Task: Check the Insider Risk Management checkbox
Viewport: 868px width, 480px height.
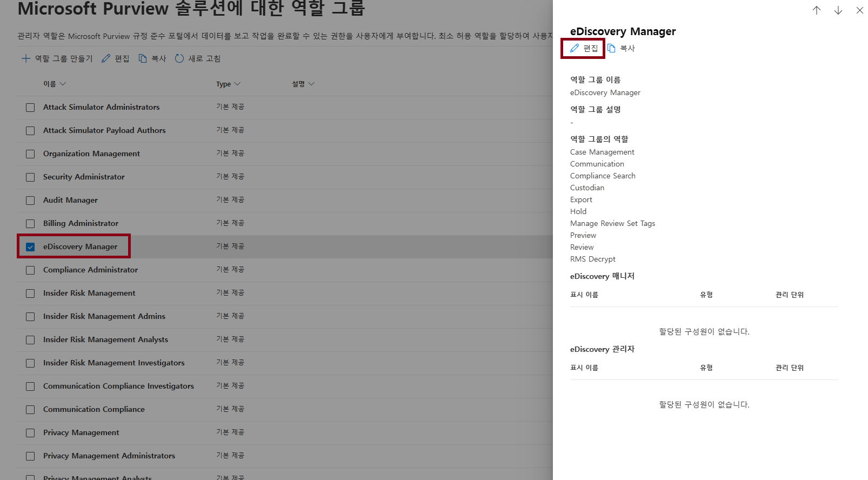Action: point(30,294)
